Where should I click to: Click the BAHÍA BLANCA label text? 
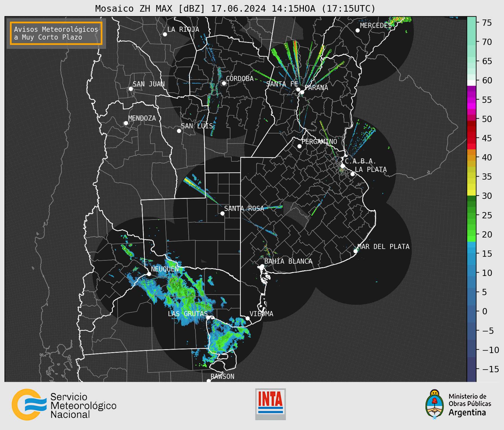coord(288,261)
